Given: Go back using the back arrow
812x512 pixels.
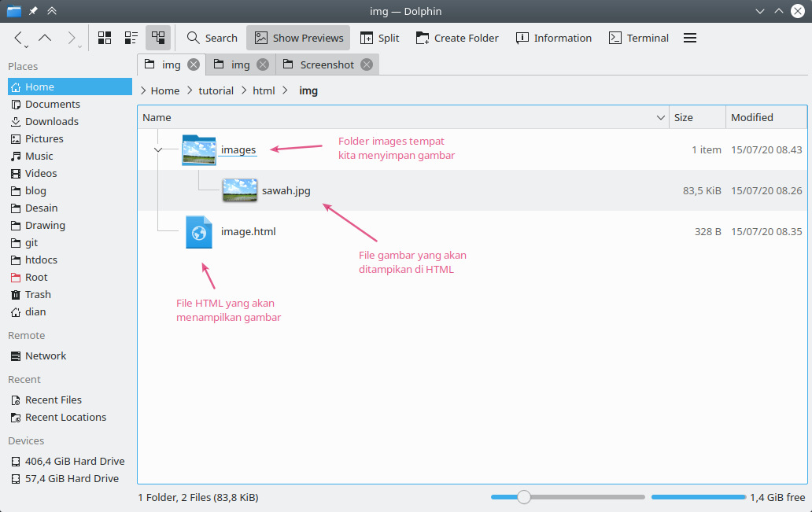Looking at the screenshot, I should coord(18,37).
